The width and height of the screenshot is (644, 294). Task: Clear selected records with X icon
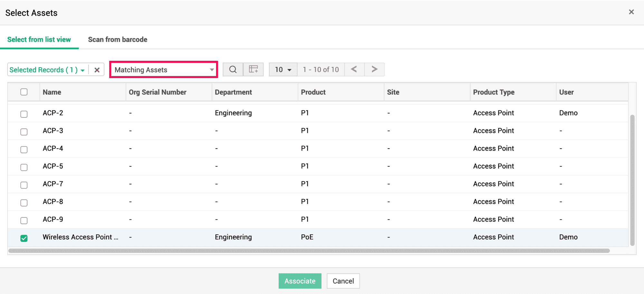(97, 70)
